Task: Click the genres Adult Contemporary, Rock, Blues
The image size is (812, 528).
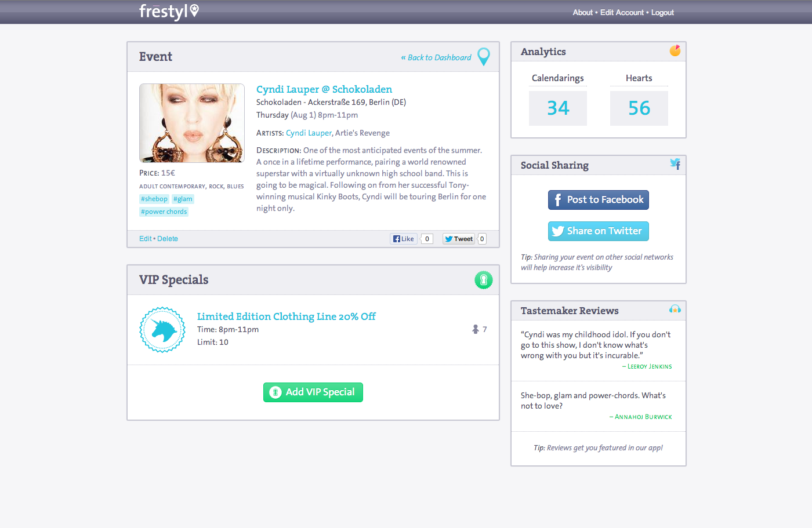Action: click(191, 187)
